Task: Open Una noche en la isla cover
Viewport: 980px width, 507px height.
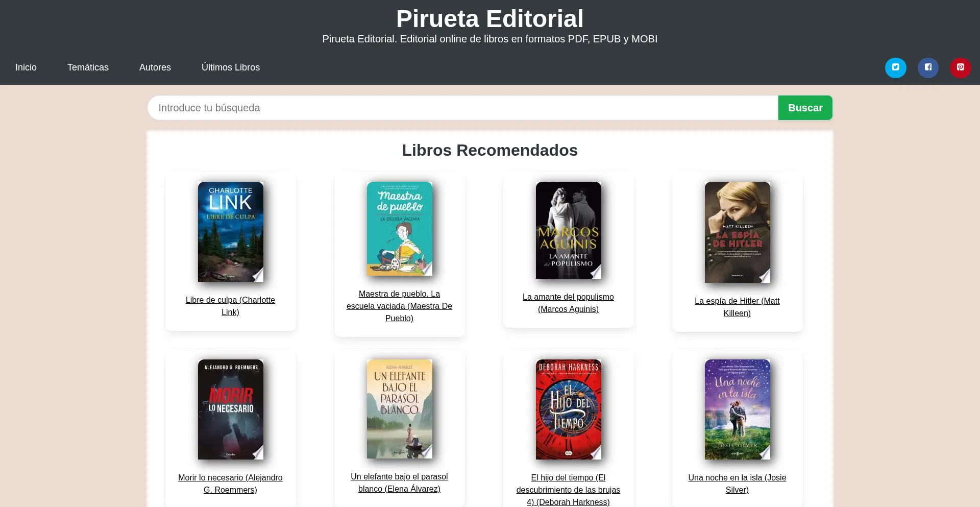Action: click(x=738, y=409)
